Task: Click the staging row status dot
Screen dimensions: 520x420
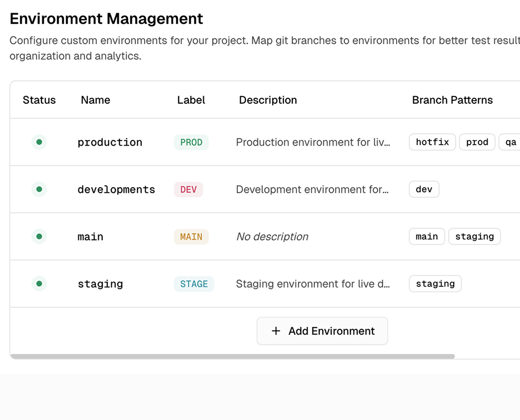Action: pos(39,284)
